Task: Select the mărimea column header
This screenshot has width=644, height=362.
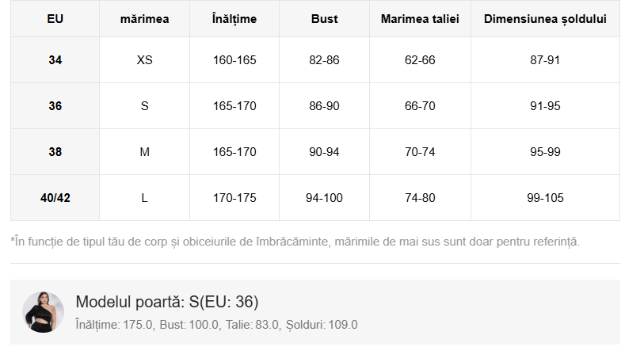Action: (144, 19)
